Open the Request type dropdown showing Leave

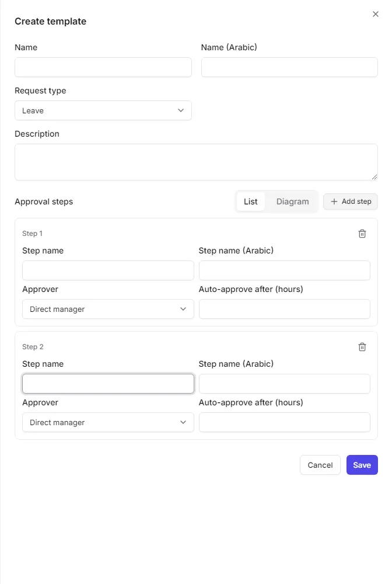[103, 110]
